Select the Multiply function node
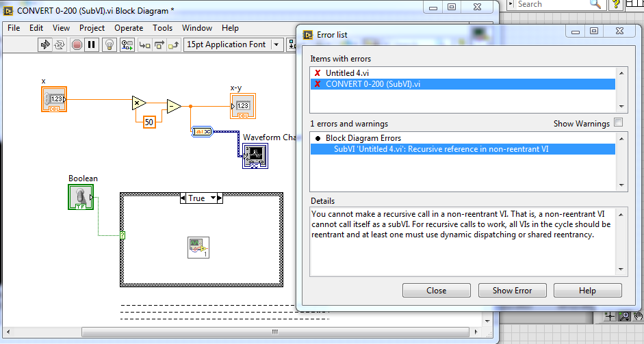 point(139,103)
